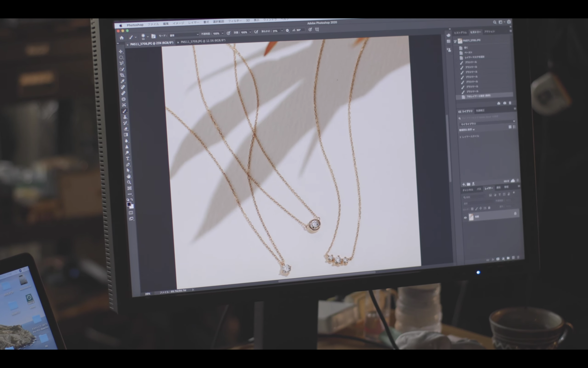
Task: Switch to the PMS11_3709.JPG document tab
Action: tap(203, 41)
